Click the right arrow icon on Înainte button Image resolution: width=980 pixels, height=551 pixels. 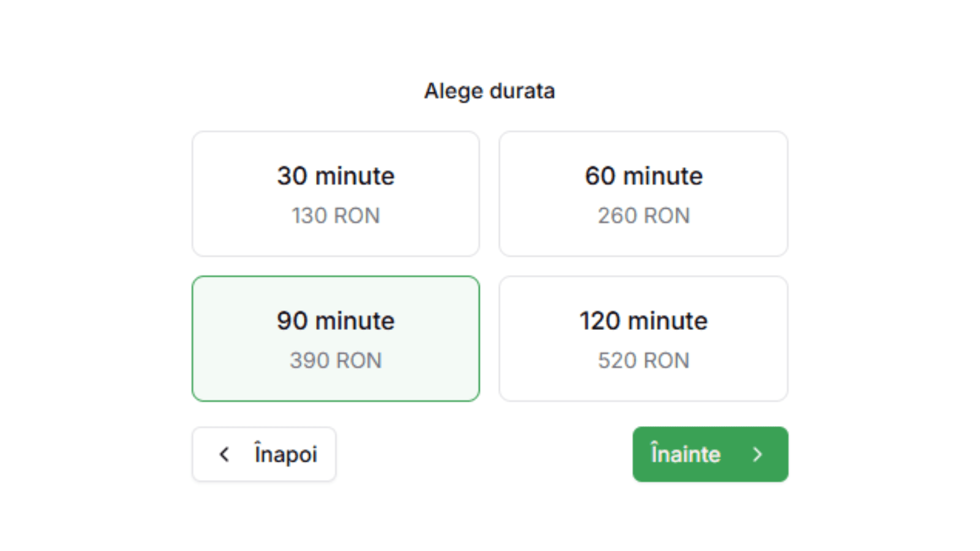click(x=758, y=454)
